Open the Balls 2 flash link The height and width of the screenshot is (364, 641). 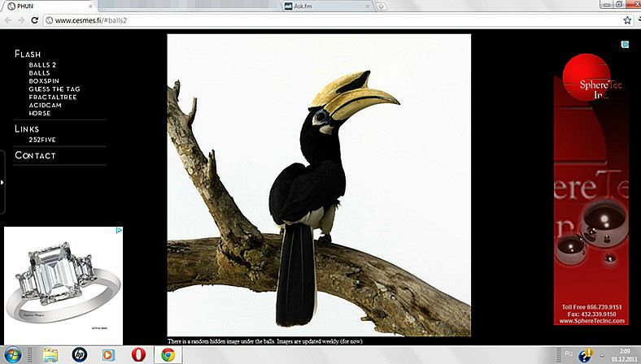42,65
